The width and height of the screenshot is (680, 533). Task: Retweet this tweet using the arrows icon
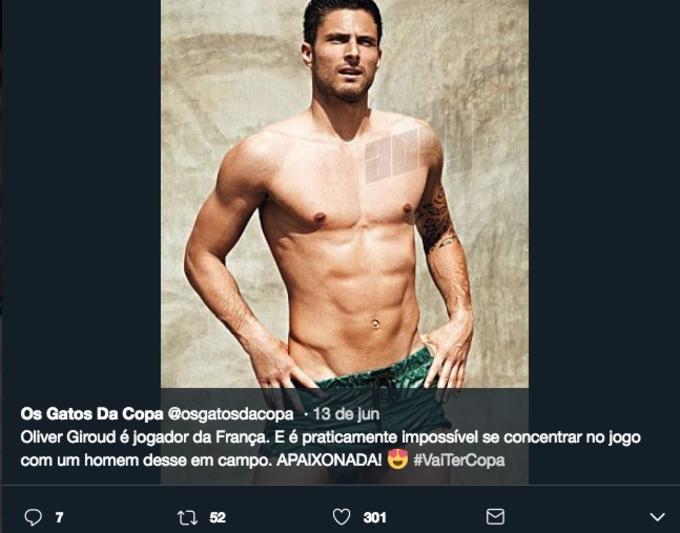(186, 517)
